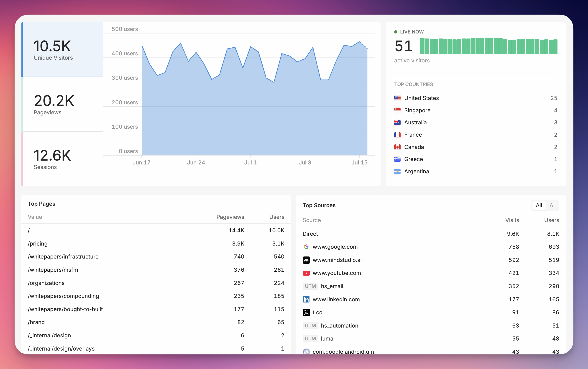This screenshot has height=369, width=588.
Task: Click the Top Pages heading
Action: click(41, 204)
